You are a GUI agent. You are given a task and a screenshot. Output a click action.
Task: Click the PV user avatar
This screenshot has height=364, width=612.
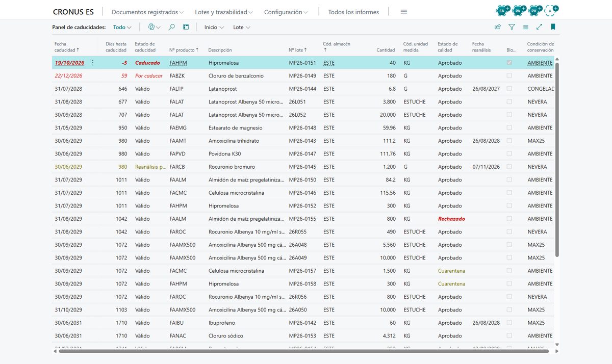[534, 10]
